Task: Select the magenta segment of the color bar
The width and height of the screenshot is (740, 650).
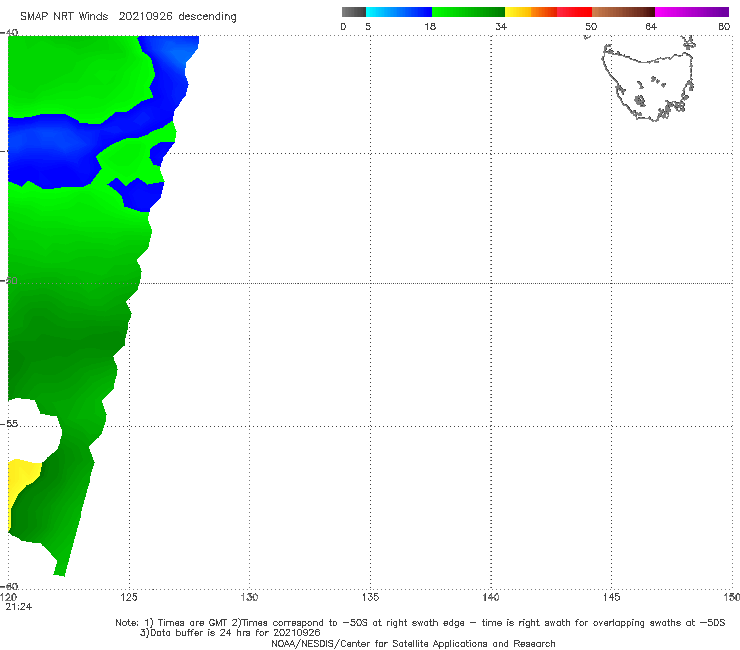Action: pos(692,12)
